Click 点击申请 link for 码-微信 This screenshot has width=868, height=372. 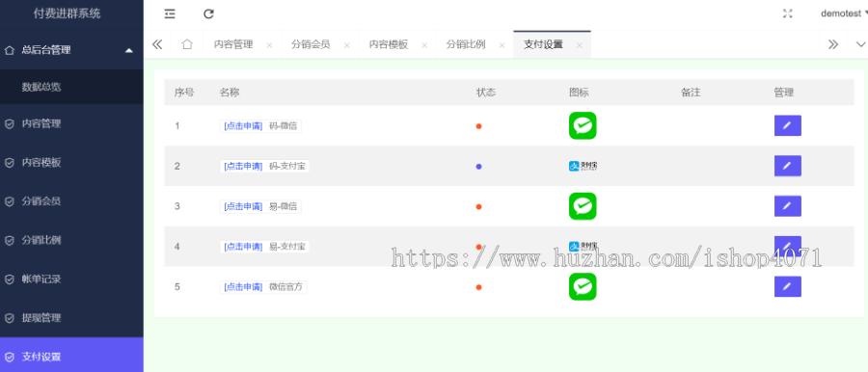pyautogui.click(x=243, y=126)
